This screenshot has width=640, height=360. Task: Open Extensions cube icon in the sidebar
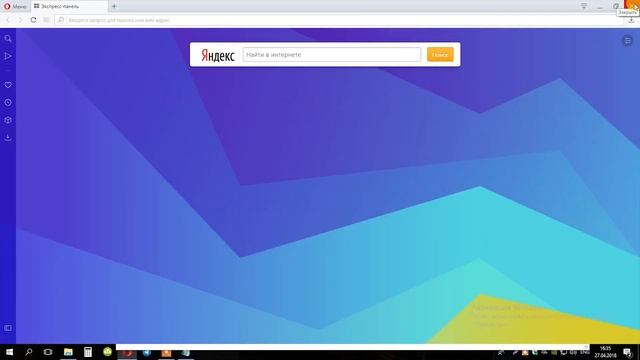(x=8, y=120)
